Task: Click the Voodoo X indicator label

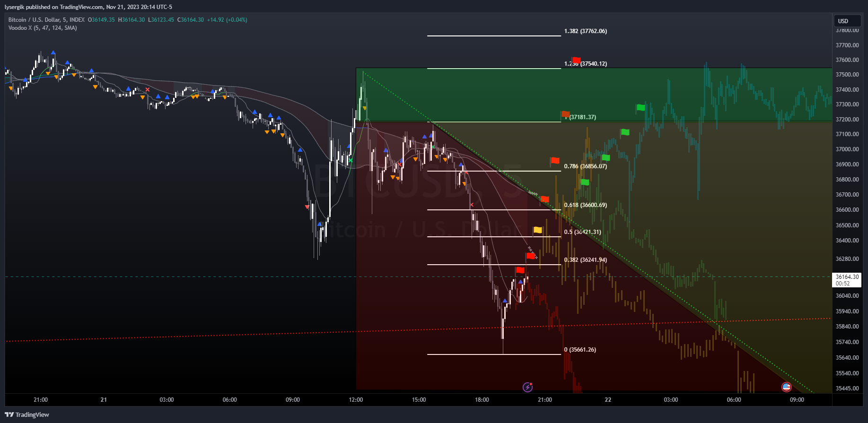Action: click(43, 28)
